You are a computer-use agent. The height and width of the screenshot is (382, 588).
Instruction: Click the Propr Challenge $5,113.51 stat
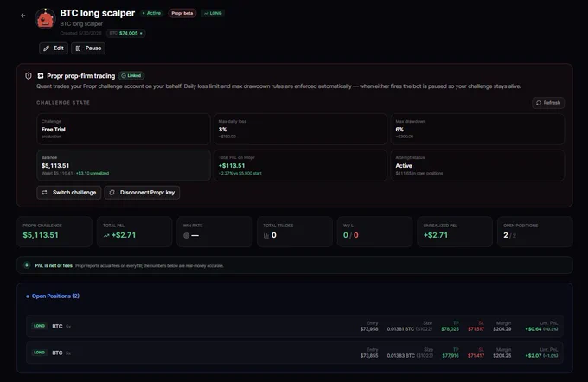point(54,232)
